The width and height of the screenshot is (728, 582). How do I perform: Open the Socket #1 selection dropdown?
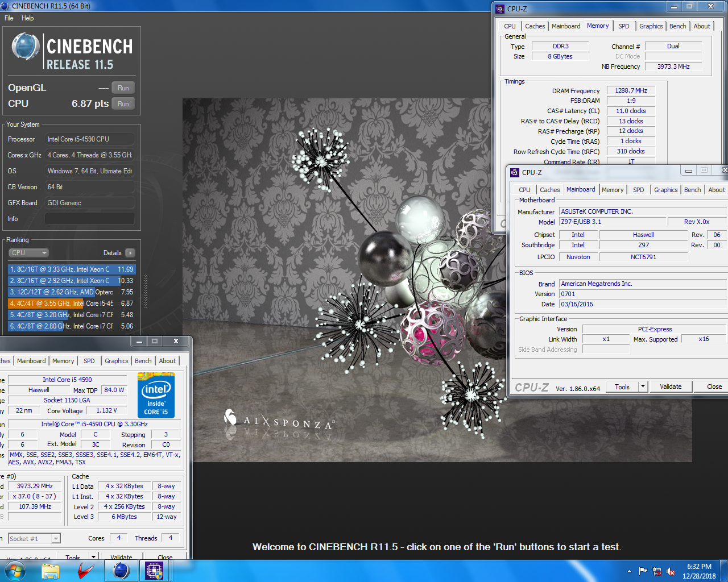(34, 538)
